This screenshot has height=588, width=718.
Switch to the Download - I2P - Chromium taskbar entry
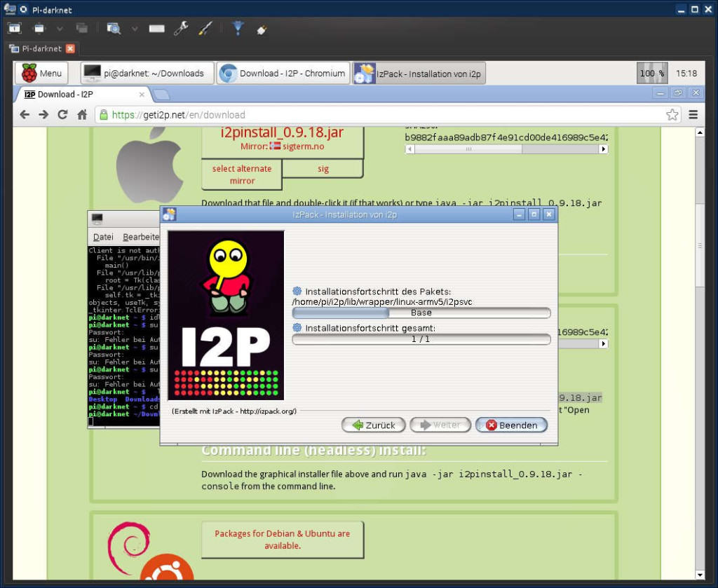(x=283, y=73)
